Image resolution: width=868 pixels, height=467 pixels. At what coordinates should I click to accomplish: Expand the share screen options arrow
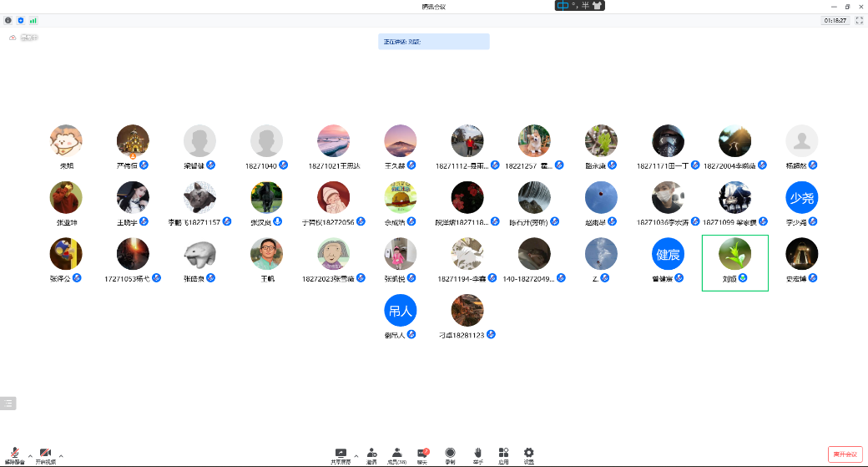(x=356, y=456)
